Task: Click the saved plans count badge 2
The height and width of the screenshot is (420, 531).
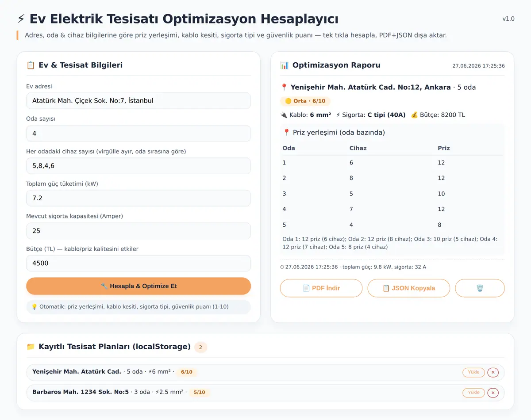Action: pyautogui.click(x=200, y=347)
